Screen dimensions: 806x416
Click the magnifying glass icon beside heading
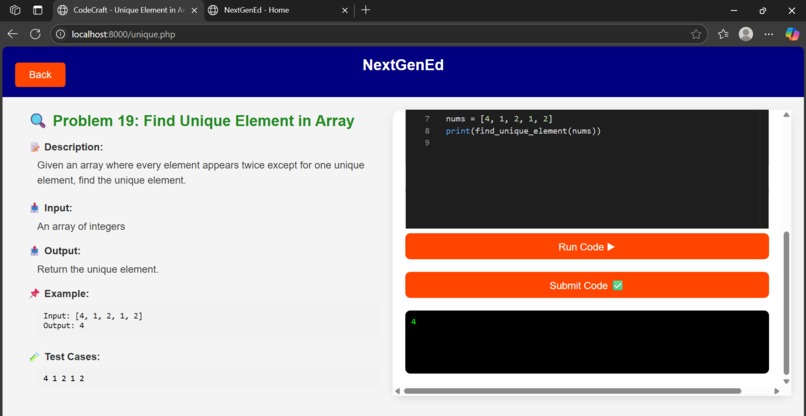(x=38, y=121)
